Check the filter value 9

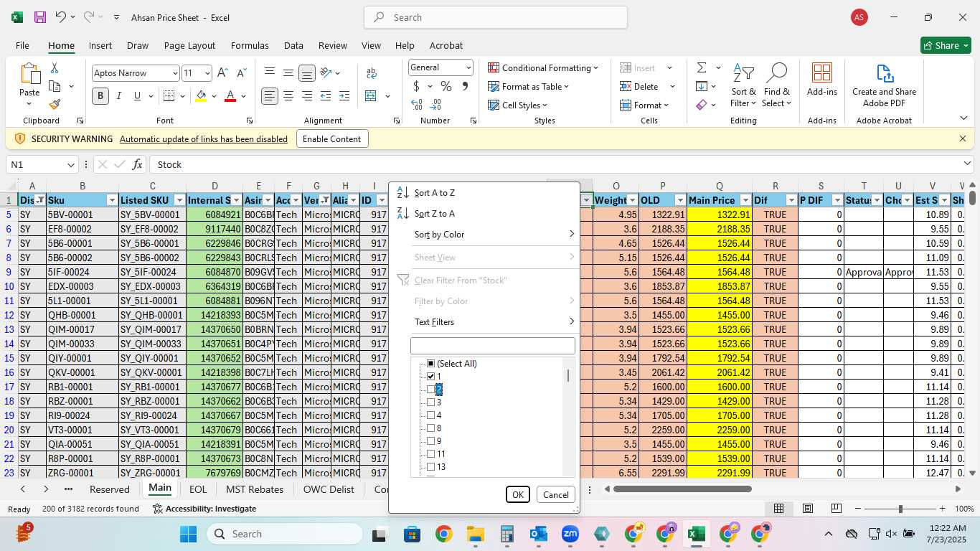click(431, 441)
